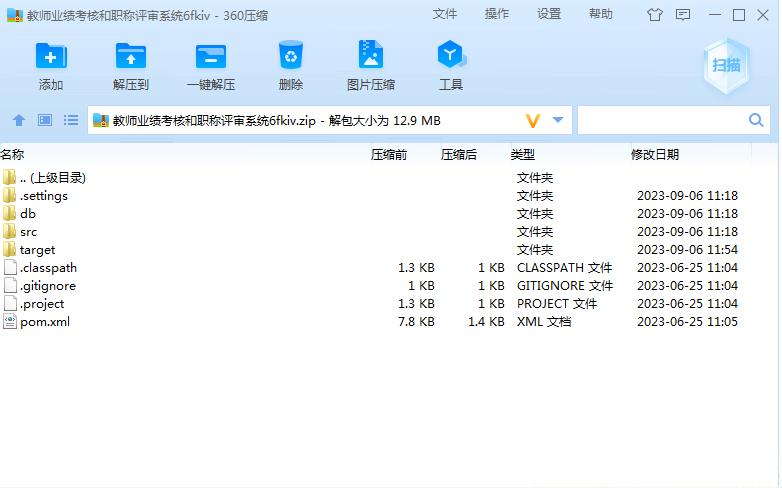Click 'CLASSPATH 文件' type cell
Image resolution: width=782 pixels, height=488 pixels.
pos(565,267)
